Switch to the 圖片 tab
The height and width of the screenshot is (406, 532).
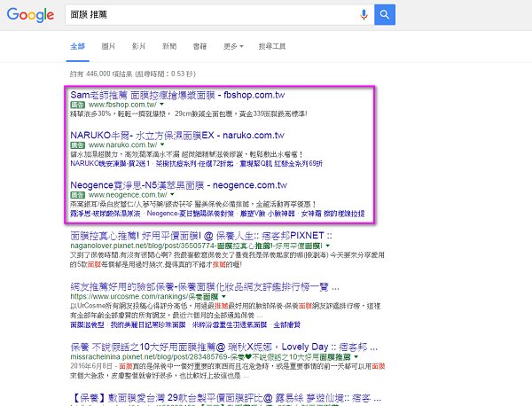point(108,46)
